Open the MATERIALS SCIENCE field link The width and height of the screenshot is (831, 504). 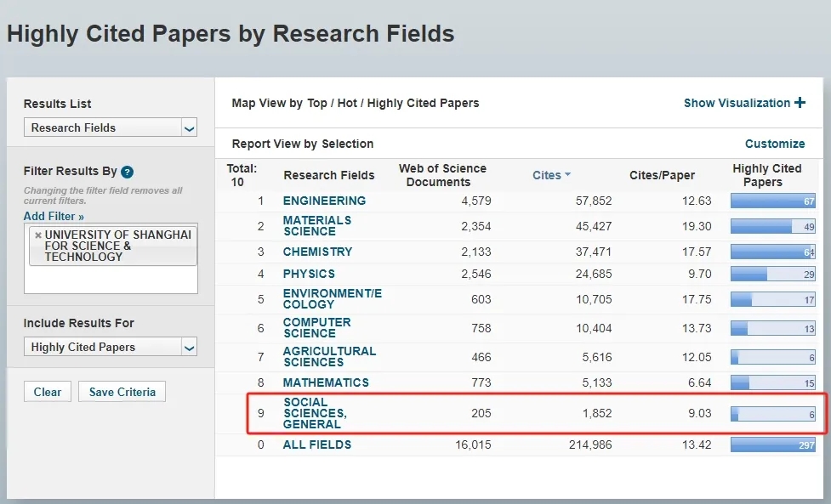(316, 225)
